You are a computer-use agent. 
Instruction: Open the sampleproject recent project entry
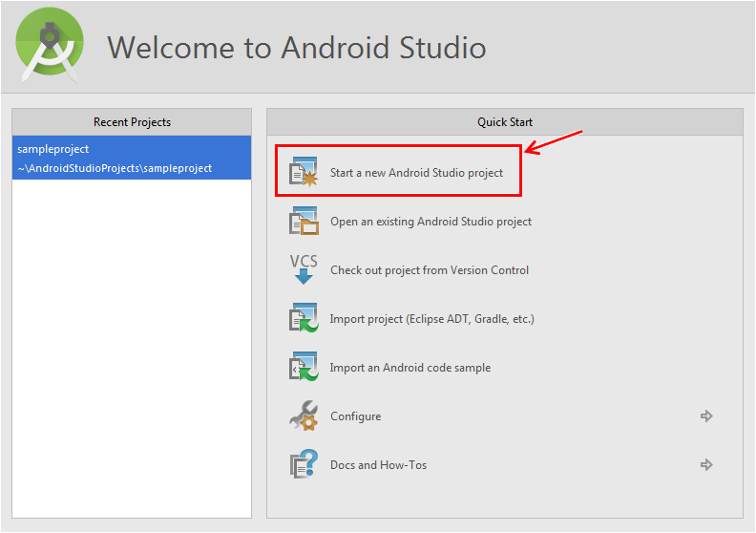click(x=53, y=149)
